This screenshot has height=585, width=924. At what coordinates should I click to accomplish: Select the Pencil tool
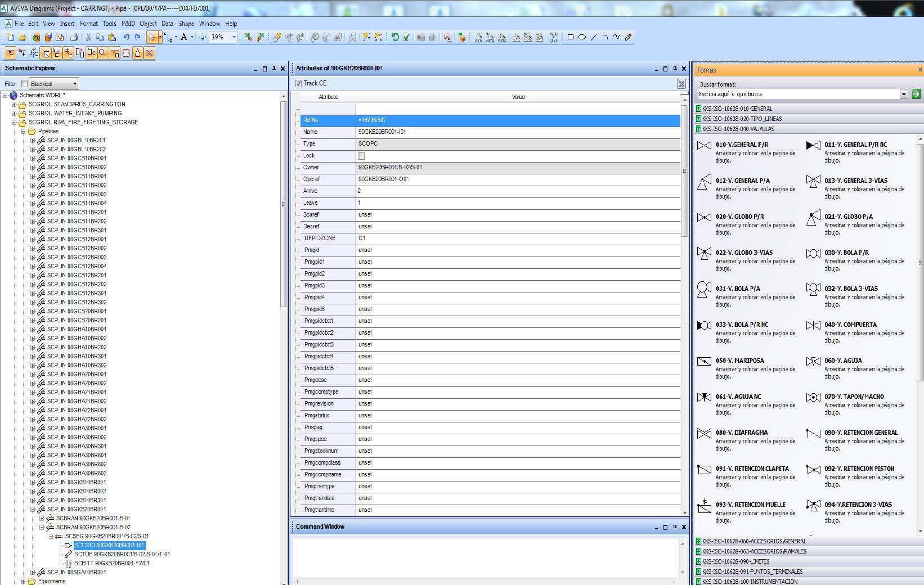pyautogui.click(x=629, y=37)
